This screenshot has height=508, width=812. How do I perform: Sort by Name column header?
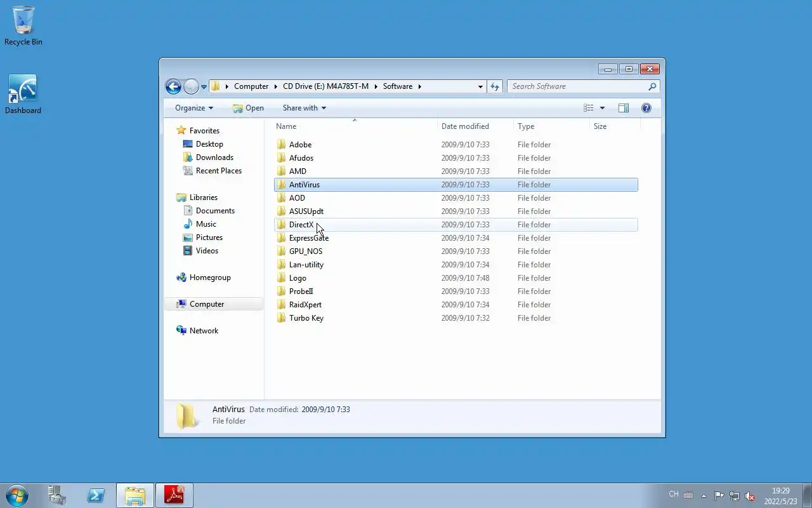click(354, 126)
